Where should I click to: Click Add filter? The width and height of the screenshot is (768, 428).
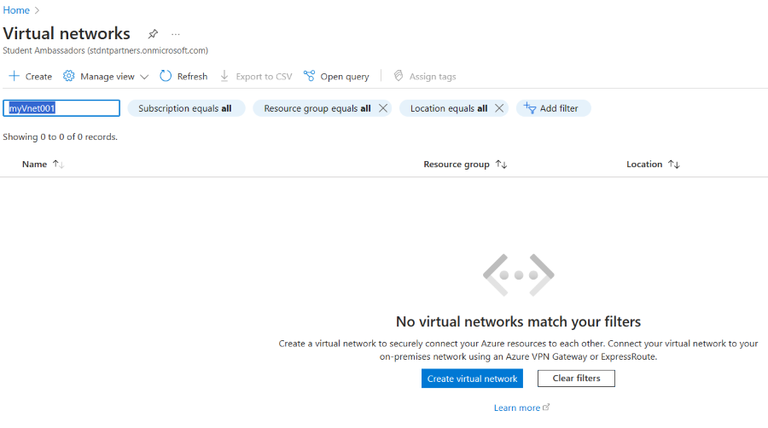pyautogui.click(x=553, y=108)
